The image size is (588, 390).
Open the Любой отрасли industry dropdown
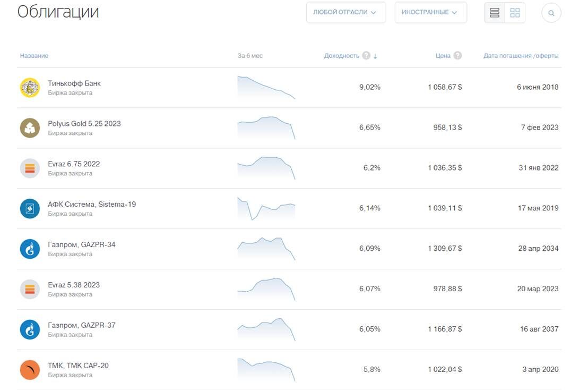point(346,12)
